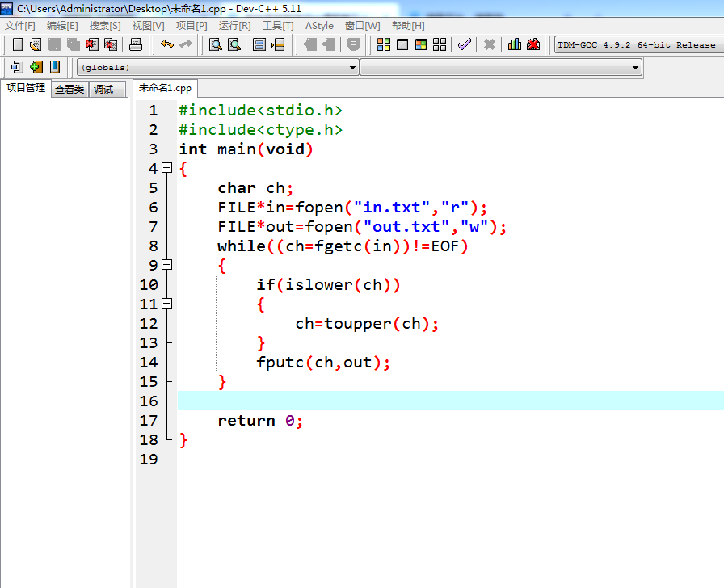Click the Rebuild All icon
The image size is (724, 588).
coord(440,44)
